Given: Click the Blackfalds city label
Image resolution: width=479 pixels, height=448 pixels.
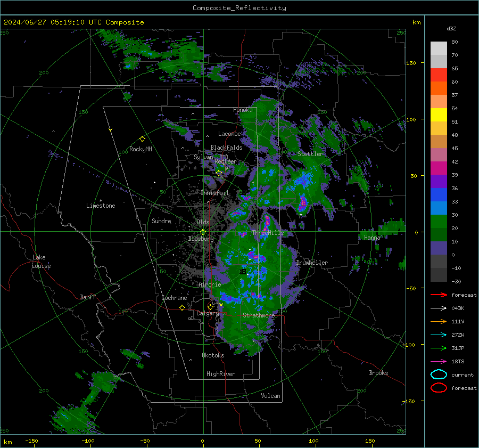Looking at the screenshot, I should (226, 148).
